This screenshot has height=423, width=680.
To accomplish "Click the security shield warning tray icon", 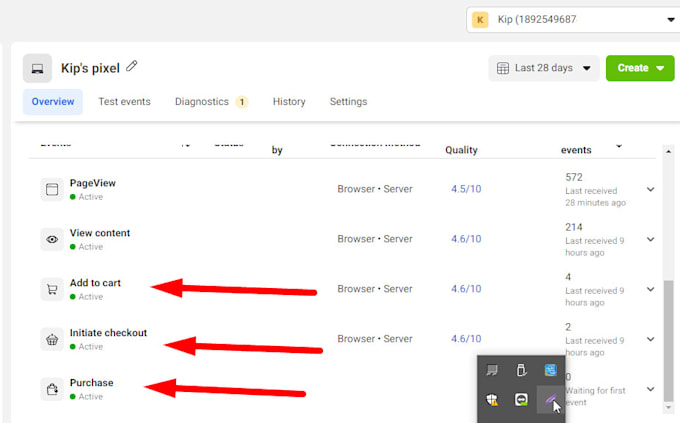I will pyautogui.click(x=492, y=400).
